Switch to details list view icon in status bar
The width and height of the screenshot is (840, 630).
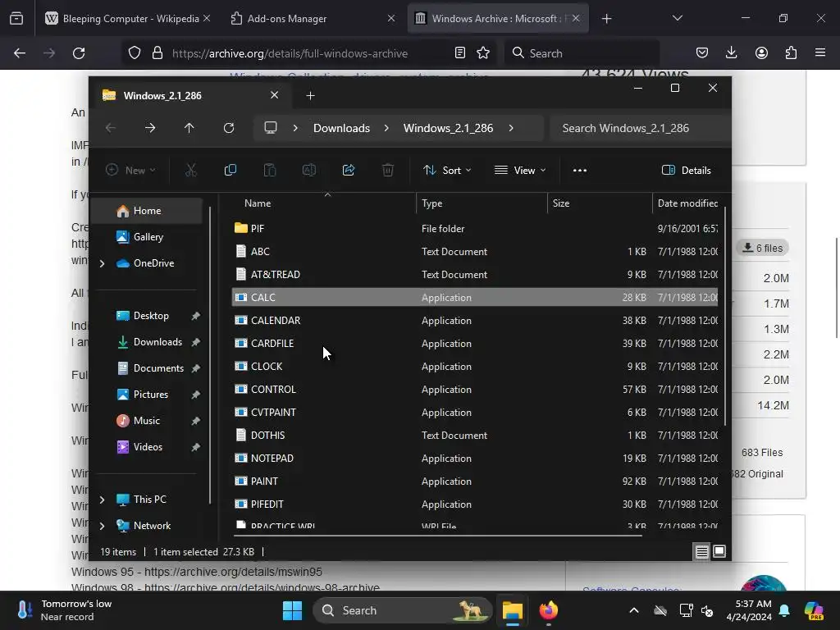click(702, 551)
